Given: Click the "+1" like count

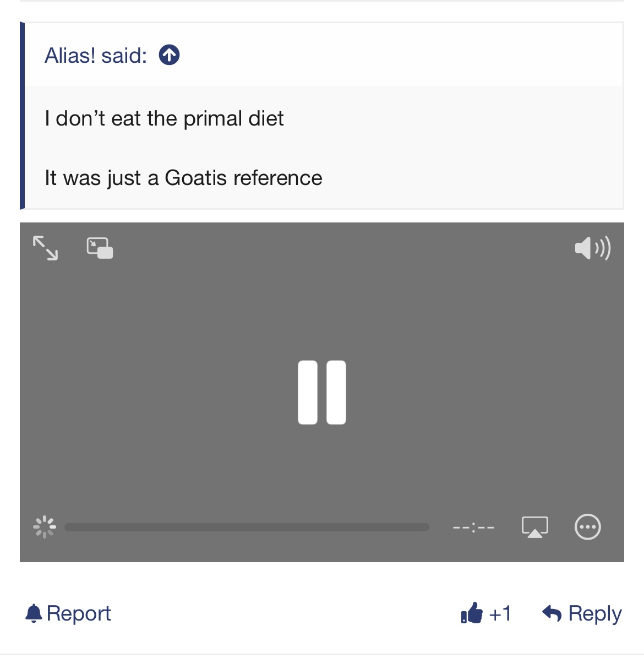Looking at the screenshot, I should (x=500, y=613).
